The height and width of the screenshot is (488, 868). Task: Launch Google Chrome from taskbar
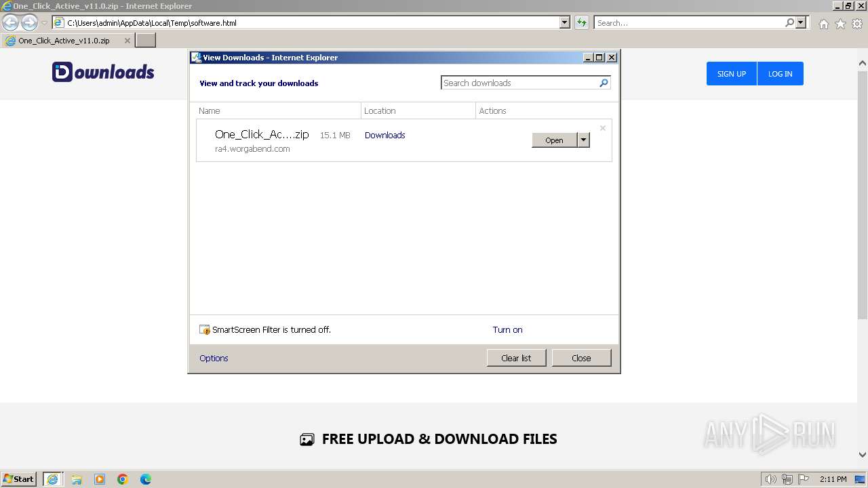pyautogui.click(x=123, y=479)
